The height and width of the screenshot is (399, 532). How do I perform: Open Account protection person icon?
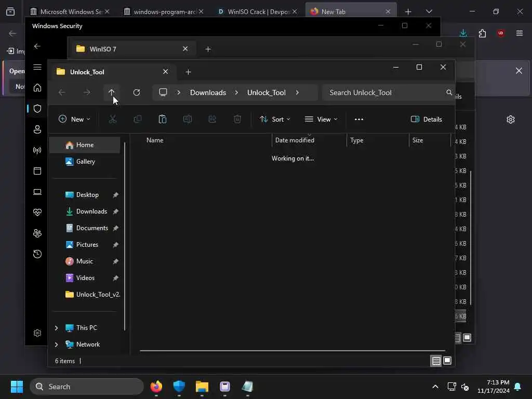tap(37, 129)
